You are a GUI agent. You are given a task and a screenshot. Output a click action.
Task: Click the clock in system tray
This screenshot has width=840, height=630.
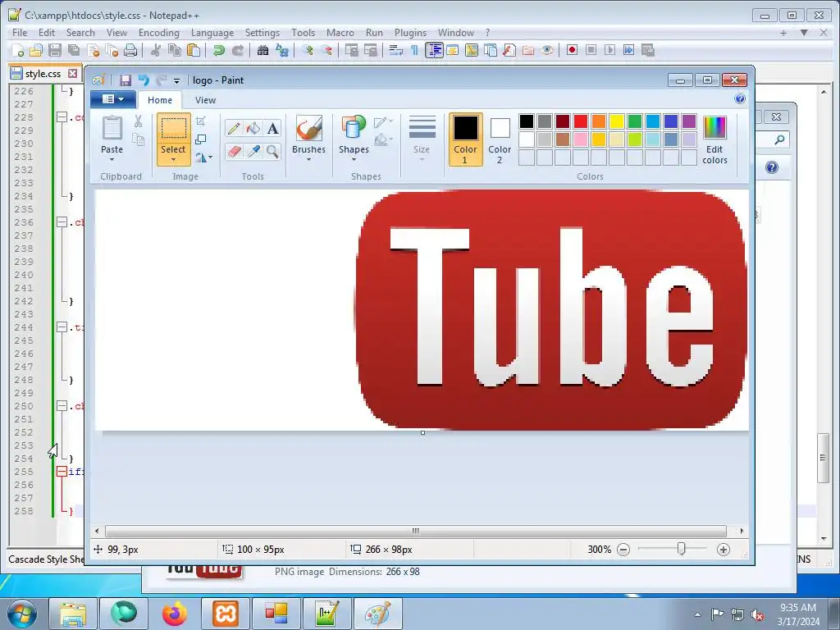click(x=798, y=614)
